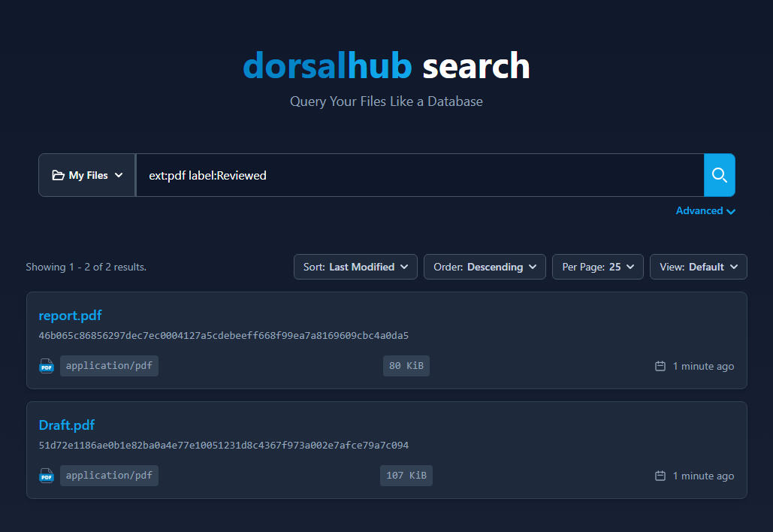
Task: Click the 80 KiB size badge
Action: point(406,366)
